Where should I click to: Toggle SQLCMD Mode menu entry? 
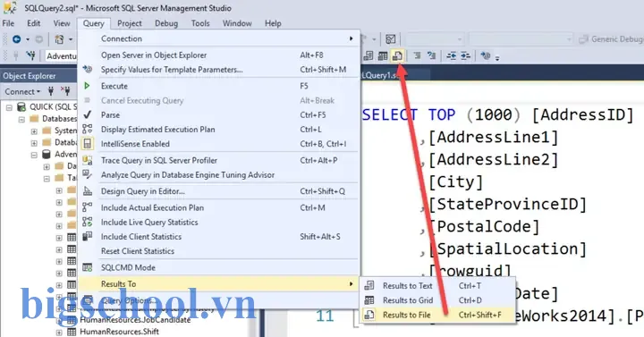220,267
